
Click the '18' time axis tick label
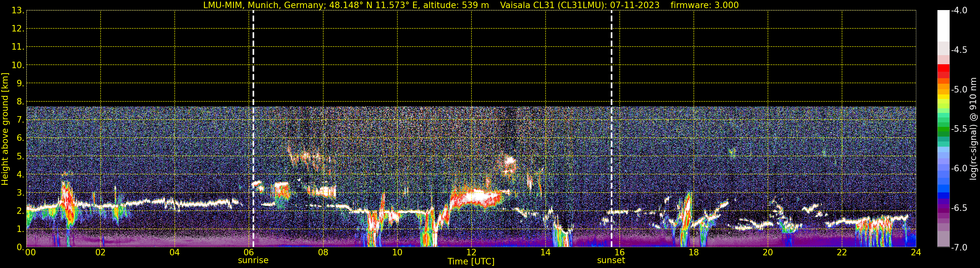pyautogui.click(x=694, y=252)
